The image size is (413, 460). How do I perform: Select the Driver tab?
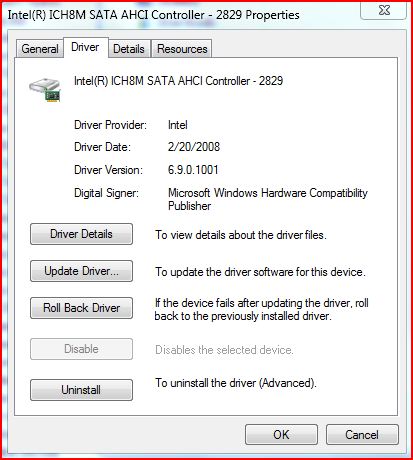[x=85, y=47]
